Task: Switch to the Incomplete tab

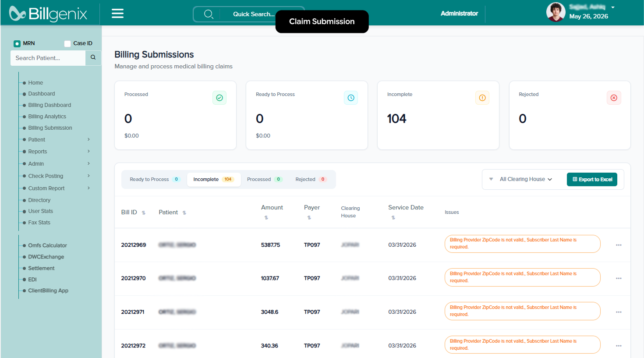Action: coord(214,179)
